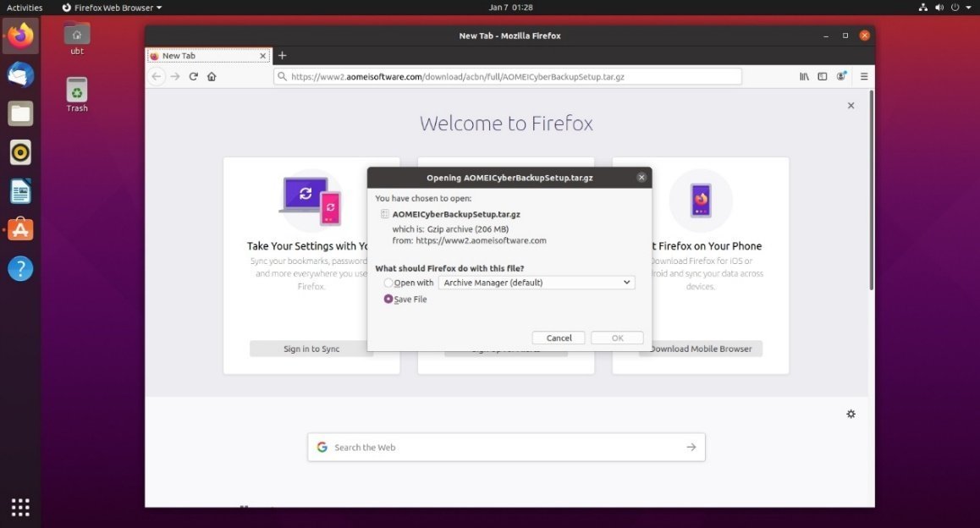The height and width of the screenshot is (528, 980).
Task: Open the clock and calendar menu
Action: pos(510,8)
